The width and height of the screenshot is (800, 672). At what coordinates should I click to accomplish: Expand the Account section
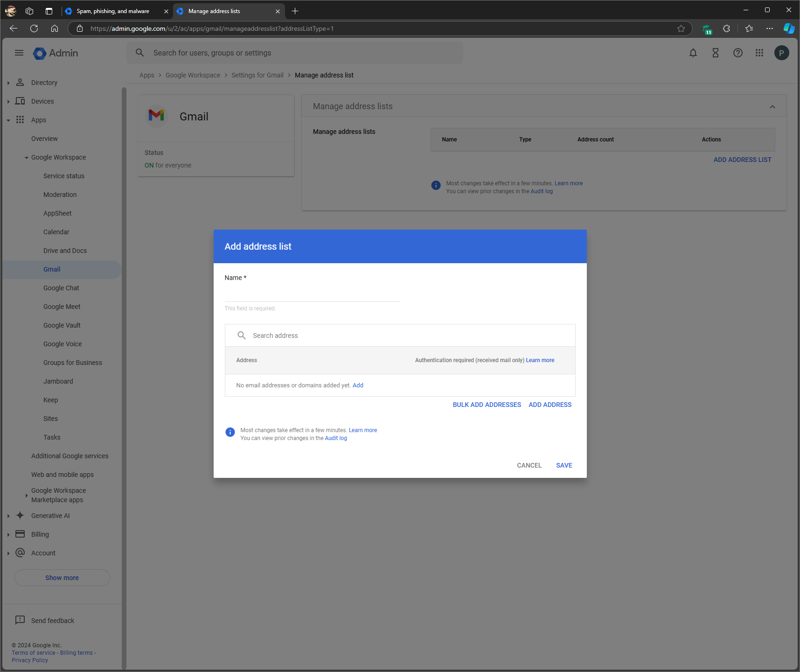click(x=8, y=553)
